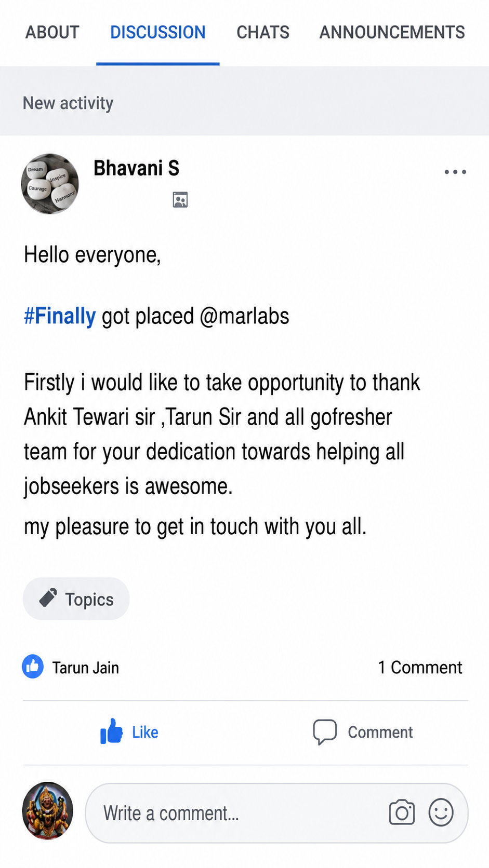Click the Like text label
489x868 pixels.
point(145,732)
